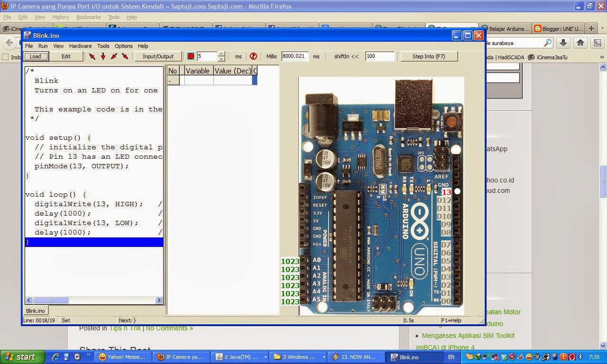Switch to Belajar Arduino Firefox tab

[505, 28]
